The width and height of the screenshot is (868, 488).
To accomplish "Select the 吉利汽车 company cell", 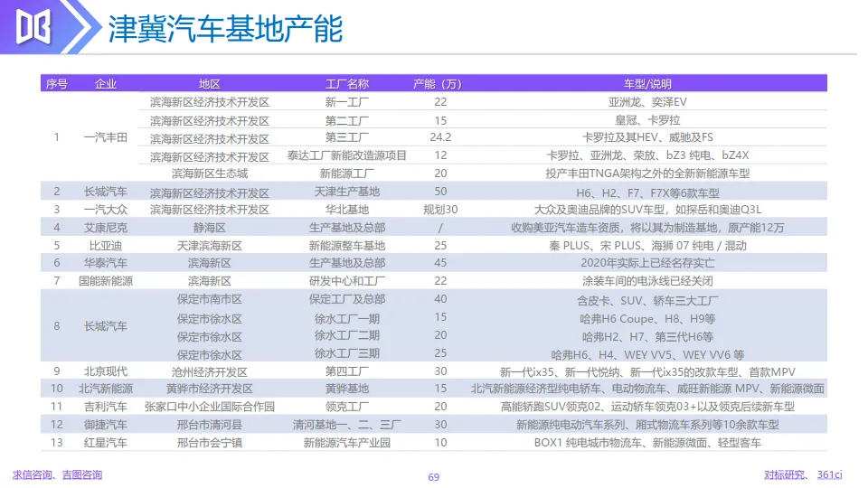I will [105, 407].
